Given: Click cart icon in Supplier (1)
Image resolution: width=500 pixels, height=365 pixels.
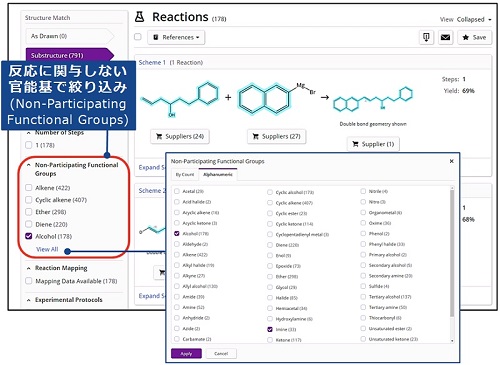Looking at the screenshot, I should pyautogui.click(x=356, y=144).
